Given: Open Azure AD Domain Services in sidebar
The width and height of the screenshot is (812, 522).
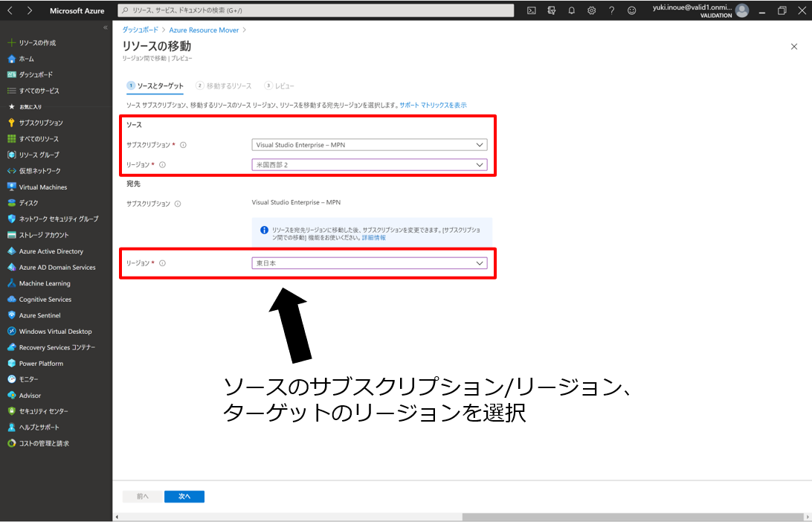Looking at the screenshot, I should [x=56, y=267].
